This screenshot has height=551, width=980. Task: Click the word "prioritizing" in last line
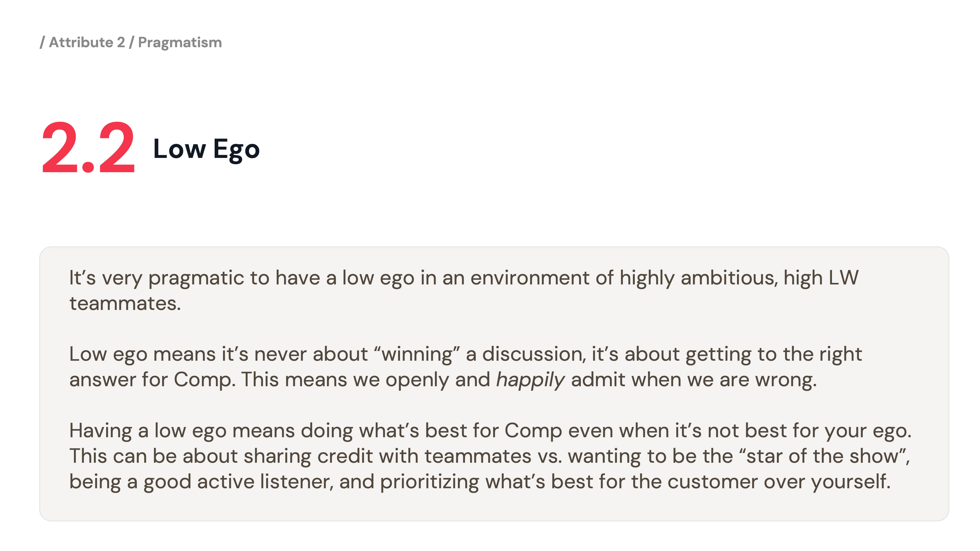[430, 482]
